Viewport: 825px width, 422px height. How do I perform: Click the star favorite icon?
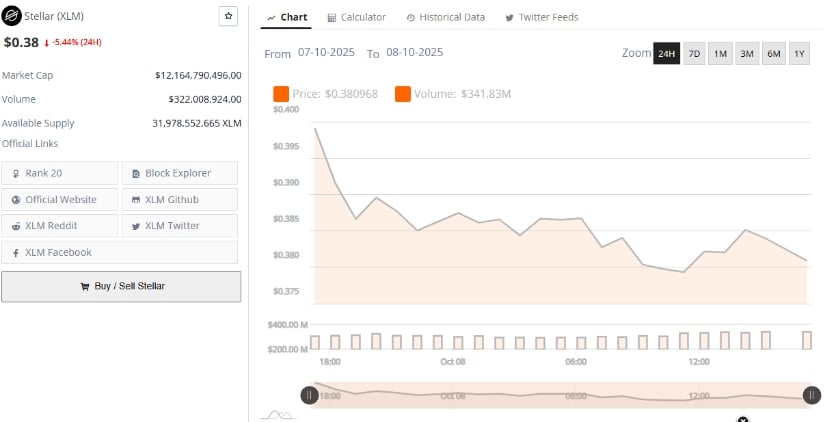click(228, 17)
